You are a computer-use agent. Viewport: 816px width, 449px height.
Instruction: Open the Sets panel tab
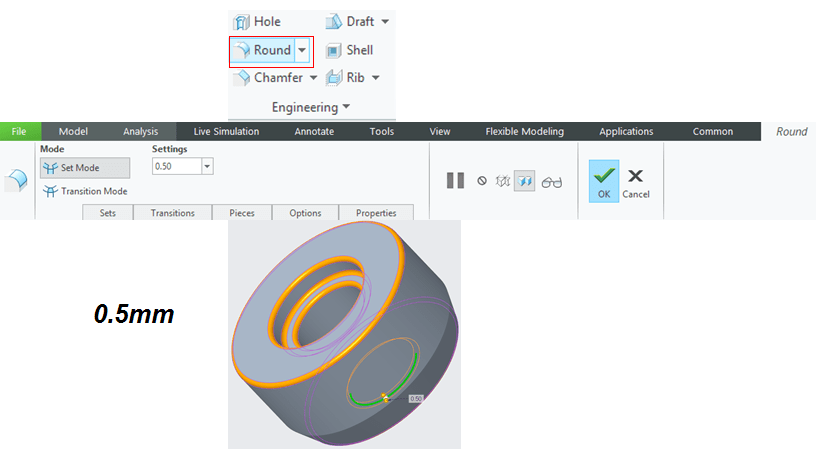(107, 213)
